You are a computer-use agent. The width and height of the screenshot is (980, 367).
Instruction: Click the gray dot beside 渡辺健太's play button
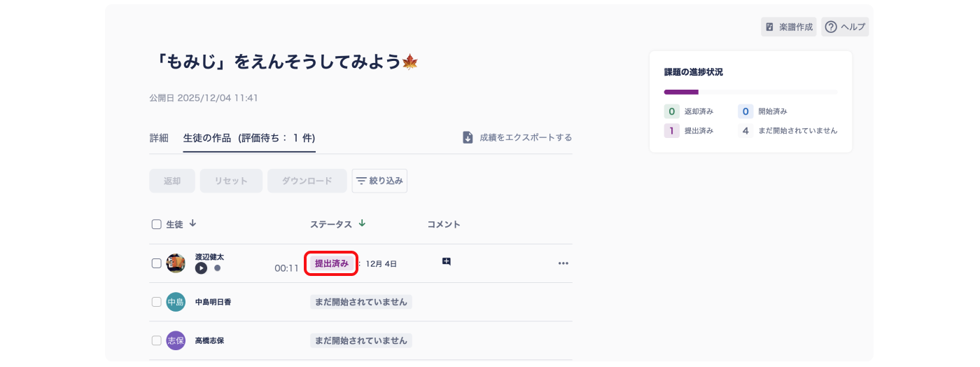[x=217, y=268]
